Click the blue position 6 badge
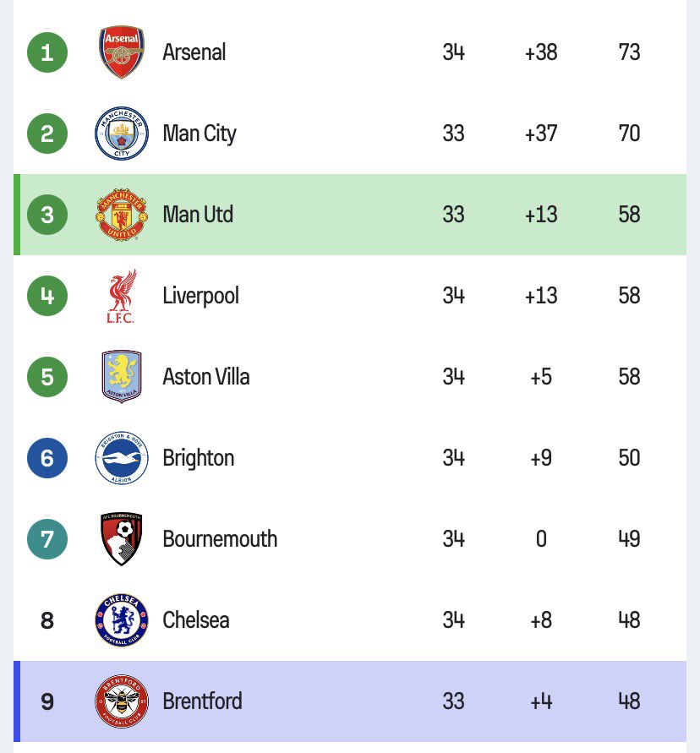Screen dimensions: 700x753 pos(47,458)
